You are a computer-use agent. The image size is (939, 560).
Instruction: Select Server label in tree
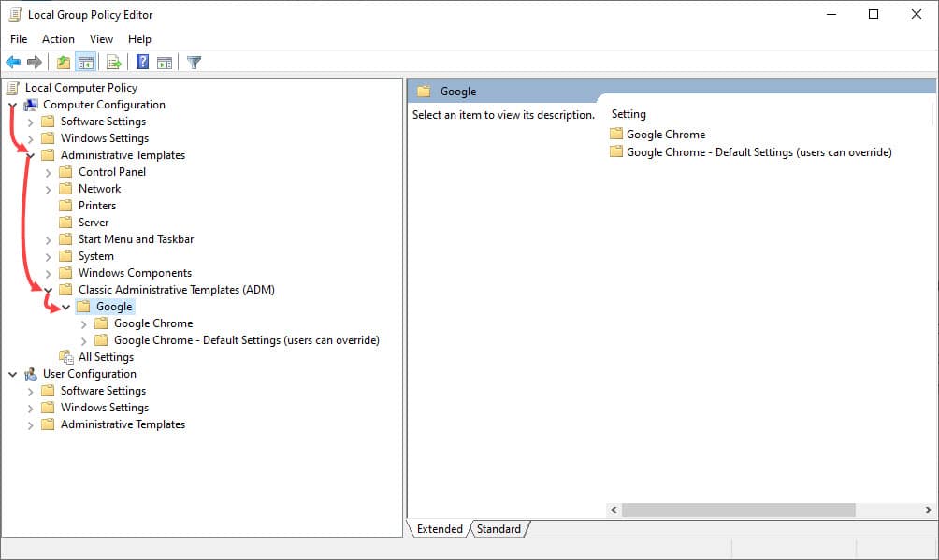coord(94,223)
